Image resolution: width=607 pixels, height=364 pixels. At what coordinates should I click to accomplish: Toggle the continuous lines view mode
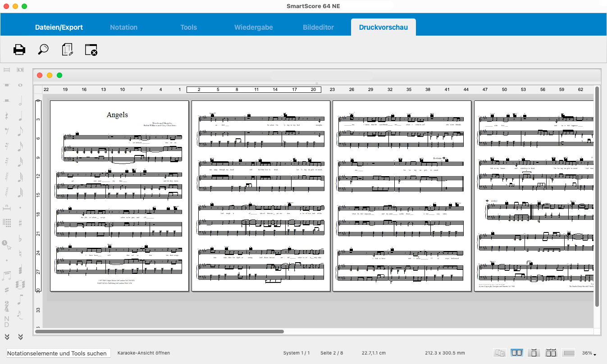(x=569, y=353)
